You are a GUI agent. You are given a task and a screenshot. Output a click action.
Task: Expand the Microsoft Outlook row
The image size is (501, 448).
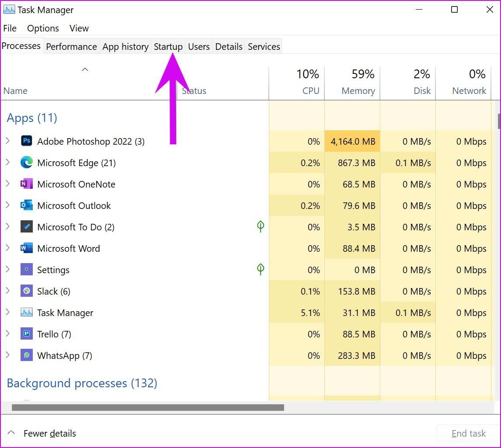pyautogui.click(x=8, y=205)
